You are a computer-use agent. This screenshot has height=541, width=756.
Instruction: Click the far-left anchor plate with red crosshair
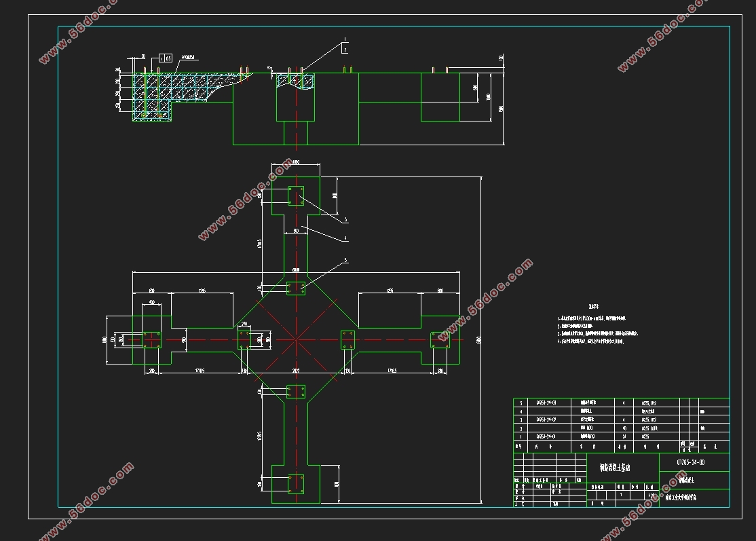point(151,340)
